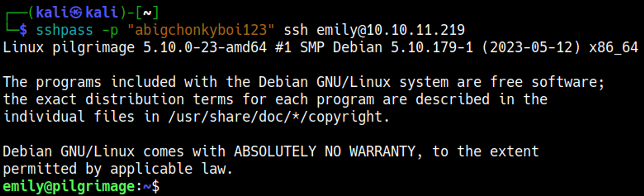Click the kernel version 5.10.0-23-amd64
The width and height of the screenshot is (644, 196).
[205, 47]
